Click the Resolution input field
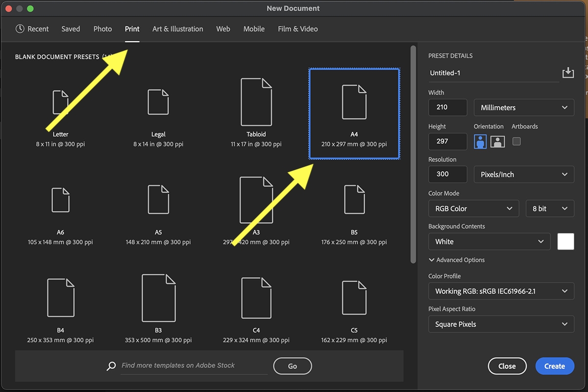Screen dimensions: 588x392 [448, 174]
